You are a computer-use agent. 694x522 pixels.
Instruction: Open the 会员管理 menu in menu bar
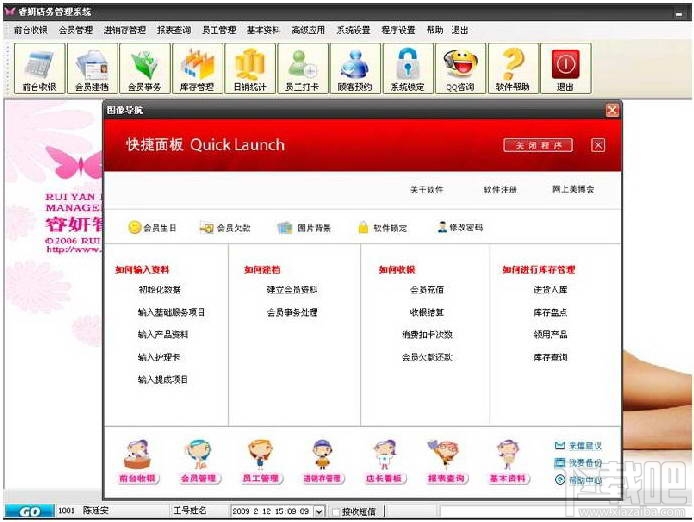76,30
